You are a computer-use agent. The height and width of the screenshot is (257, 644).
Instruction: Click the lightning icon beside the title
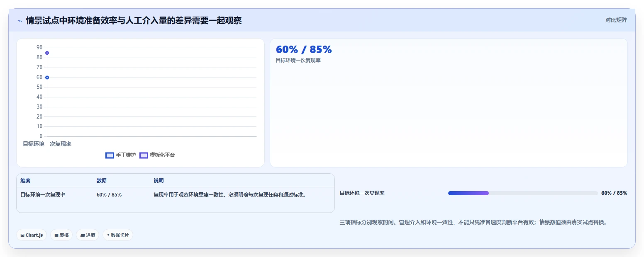click(20, 20)
